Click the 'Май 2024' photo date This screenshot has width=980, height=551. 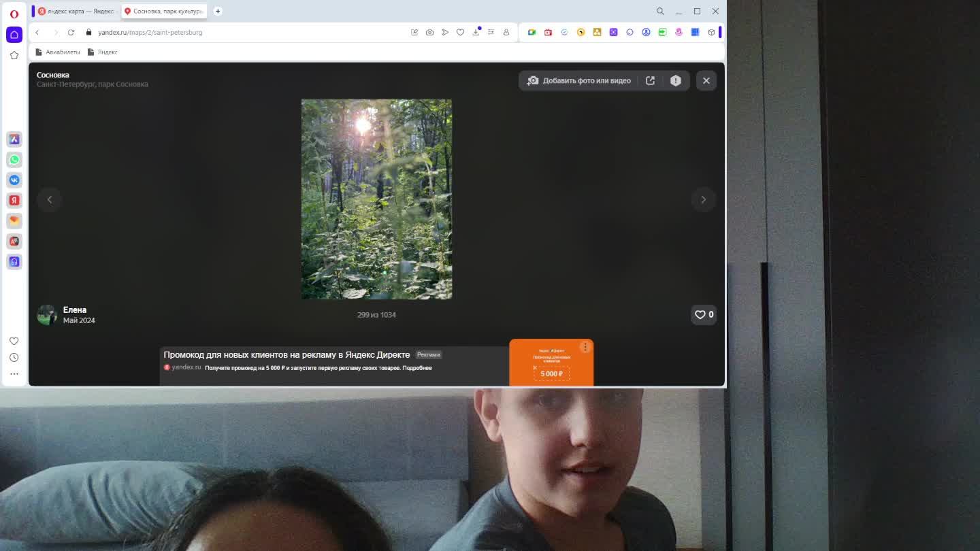[x=79, y=320]
